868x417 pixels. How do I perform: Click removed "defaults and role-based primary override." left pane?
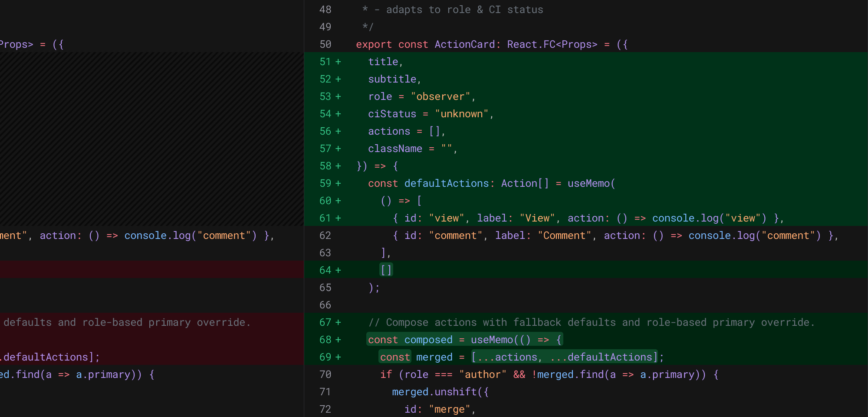127,322
